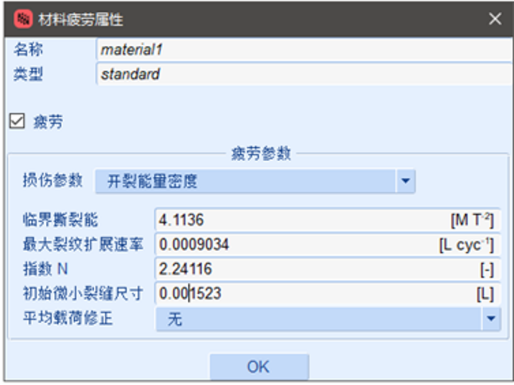Click the 名称 field containing material1
Screen dimensions: 514x385
[x=304, y=50]
